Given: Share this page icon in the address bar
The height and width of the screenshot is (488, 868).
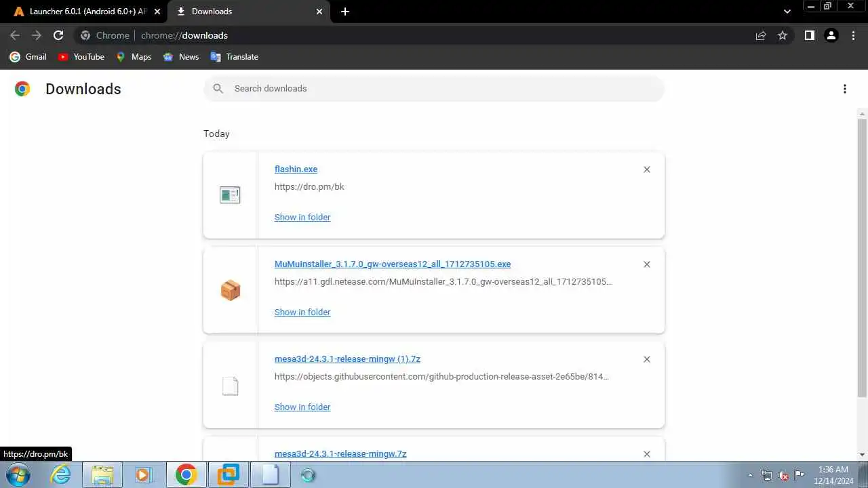Looking at the screenshot, I should [x=761, y=35].
